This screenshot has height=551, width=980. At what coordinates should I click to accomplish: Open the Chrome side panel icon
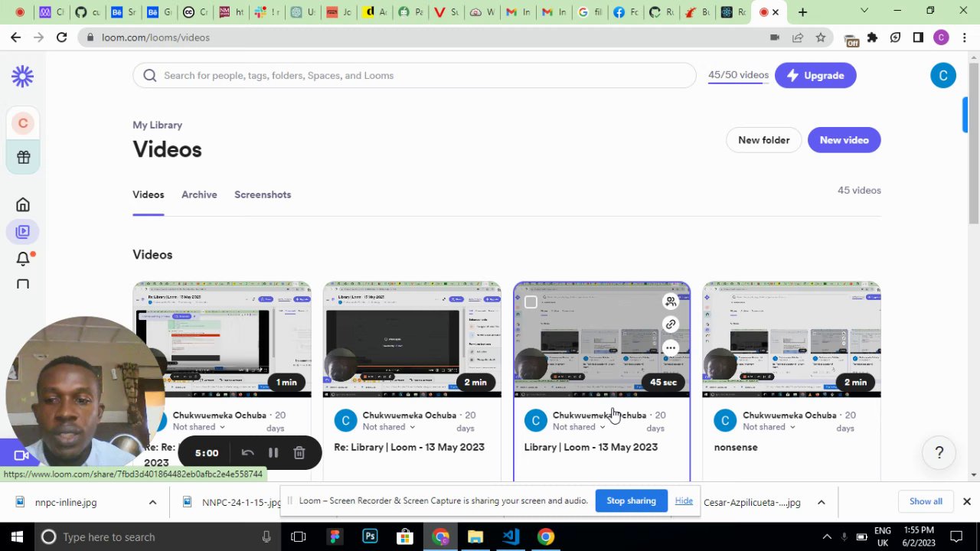tap(918, 37)
